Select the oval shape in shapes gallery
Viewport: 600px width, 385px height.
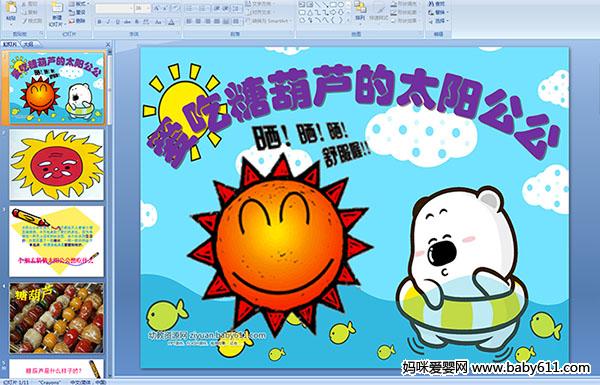click(x=342, y=5)
